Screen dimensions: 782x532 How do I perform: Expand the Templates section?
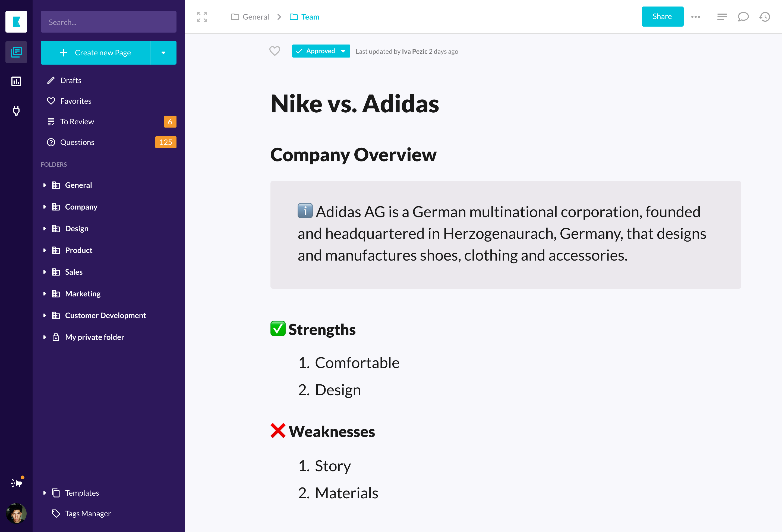45,493
